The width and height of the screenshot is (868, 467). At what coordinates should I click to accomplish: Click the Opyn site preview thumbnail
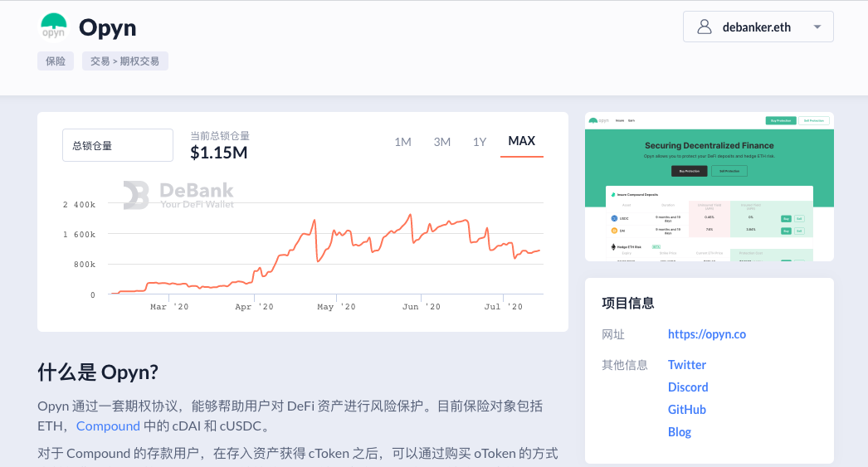710,187
